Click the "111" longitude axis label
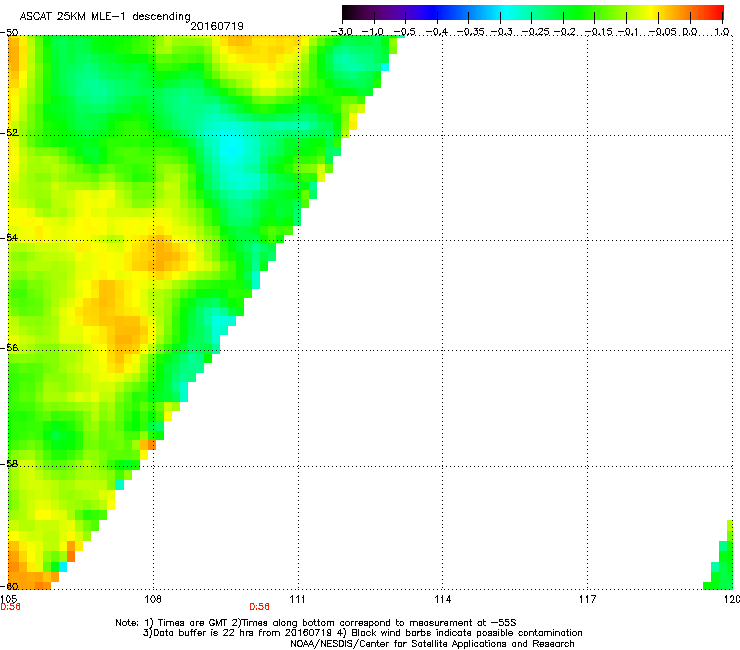The height and width of the screenshot is (650, 740). 297,599
